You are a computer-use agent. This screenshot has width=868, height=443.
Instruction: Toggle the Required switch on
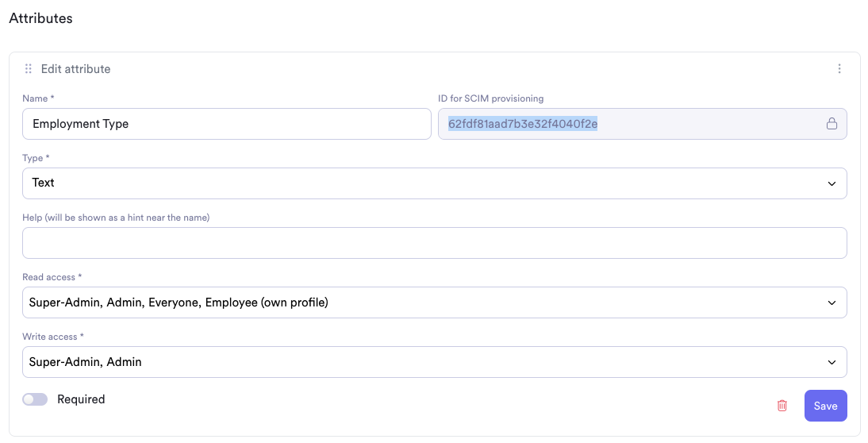[x=35, y=399]
